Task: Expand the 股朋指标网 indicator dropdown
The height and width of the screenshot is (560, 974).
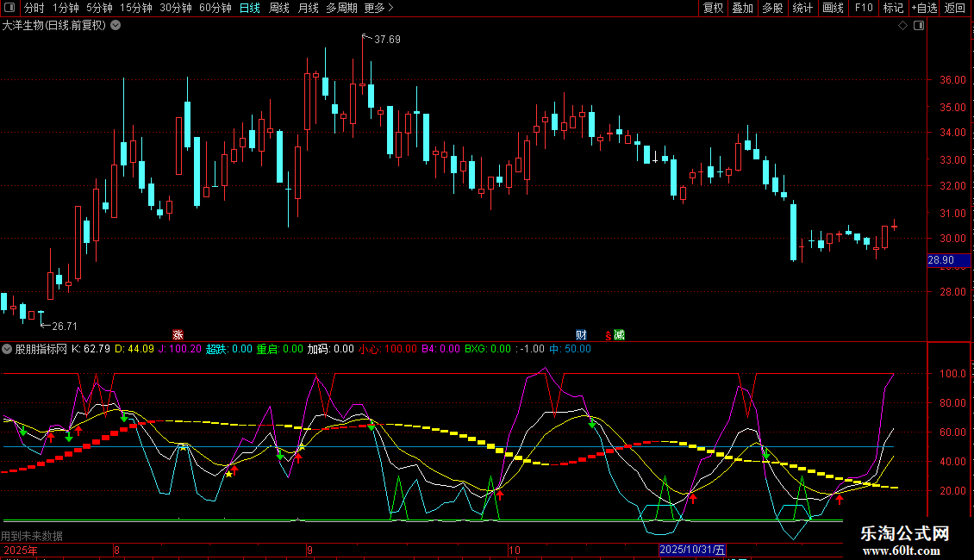Action: [8, 349]
